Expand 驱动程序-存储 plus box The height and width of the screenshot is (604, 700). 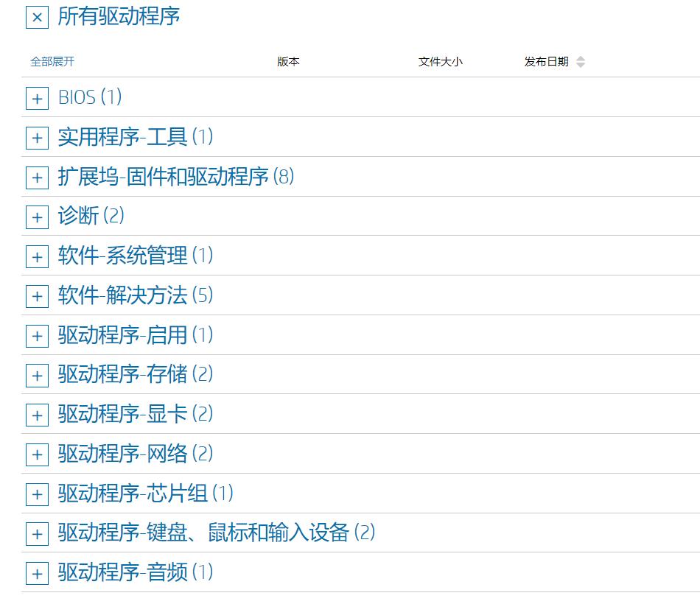click(37, 376)
